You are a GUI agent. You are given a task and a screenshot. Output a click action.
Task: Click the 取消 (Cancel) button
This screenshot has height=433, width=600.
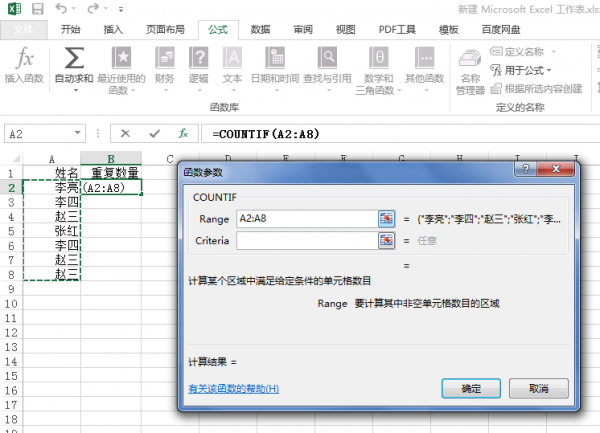click(x=539, y=389)
